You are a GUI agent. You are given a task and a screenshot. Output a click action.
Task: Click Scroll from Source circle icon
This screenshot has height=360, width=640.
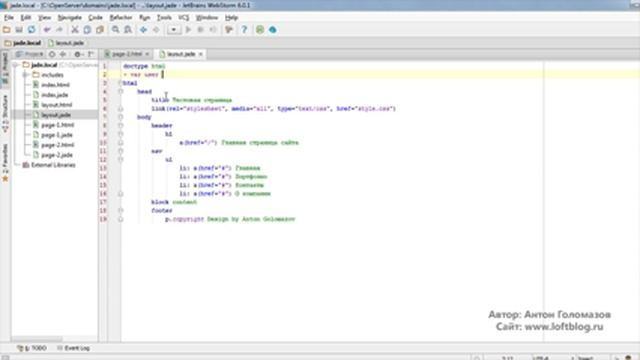(52, 54)
